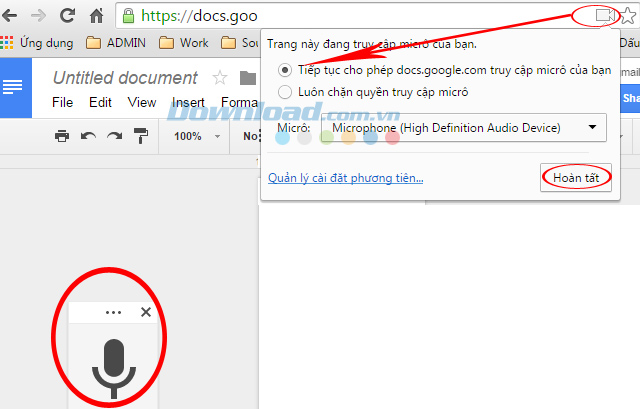Click the Redo toolbar icon
640x409 pixels.
coord(115,136)
